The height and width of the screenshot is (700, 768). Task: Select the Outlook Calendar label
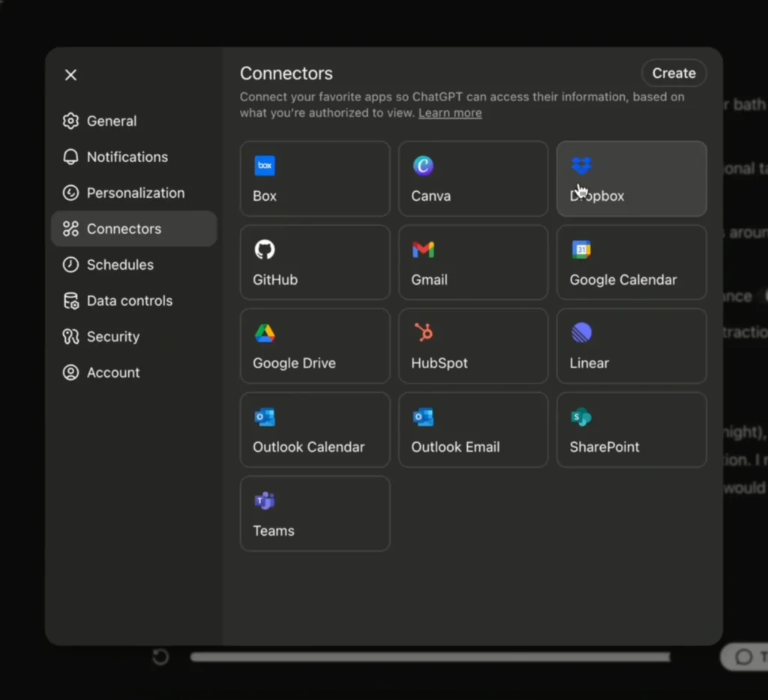(x=308, y=447)
